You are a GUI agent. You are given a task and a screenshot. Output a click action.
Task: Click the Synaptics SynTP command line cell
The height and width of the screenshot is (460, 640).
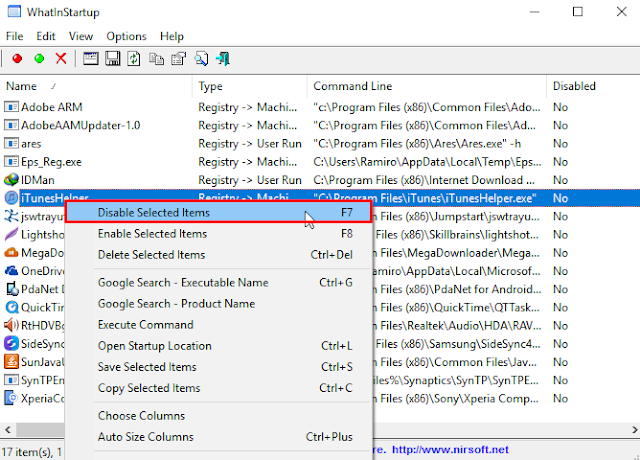coord(456,380)
